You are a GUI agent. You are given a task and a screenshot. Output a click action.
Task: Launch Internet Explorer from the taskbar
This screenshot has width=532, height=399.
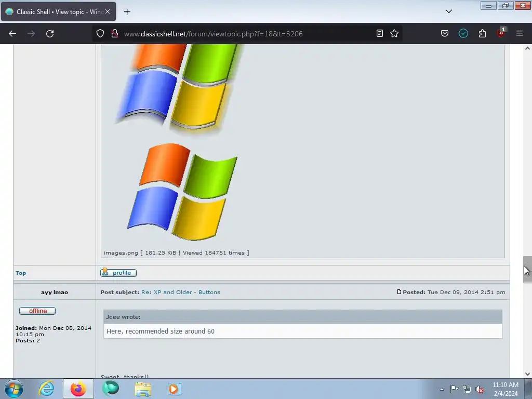point(46,389)
